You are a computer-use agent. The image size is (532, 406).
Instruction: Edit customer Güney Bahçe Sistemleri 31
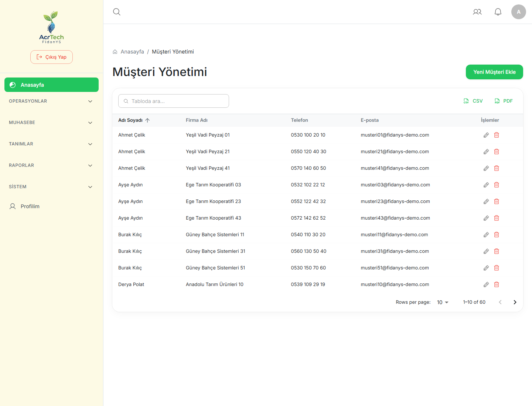(486, 251)
